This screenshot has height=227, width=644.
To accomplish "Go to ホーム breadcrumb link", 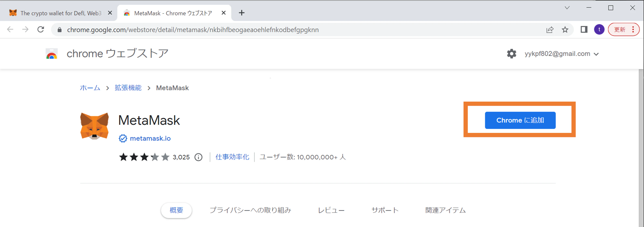I will [x=90, y=88].
